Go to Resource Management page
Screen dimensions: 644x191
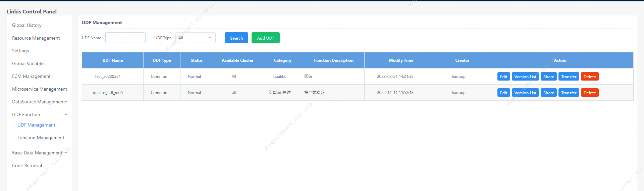tap(36, 38)
